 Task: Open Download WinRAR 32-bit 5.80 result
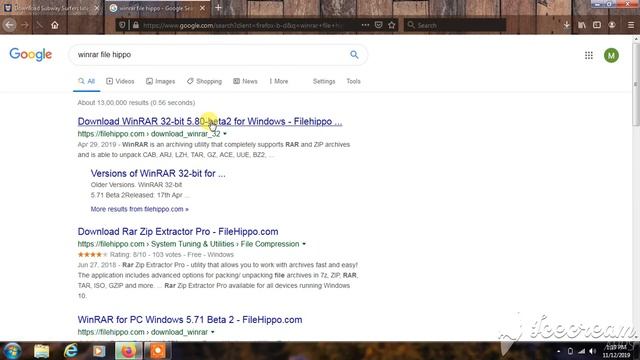(210, 121)
